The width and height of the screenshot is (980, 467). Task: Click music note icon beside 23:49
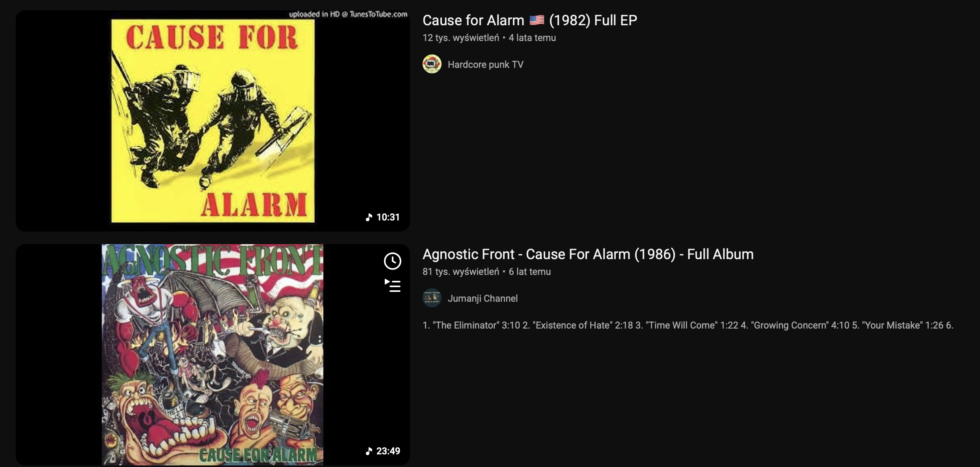[x=369, y=451]
